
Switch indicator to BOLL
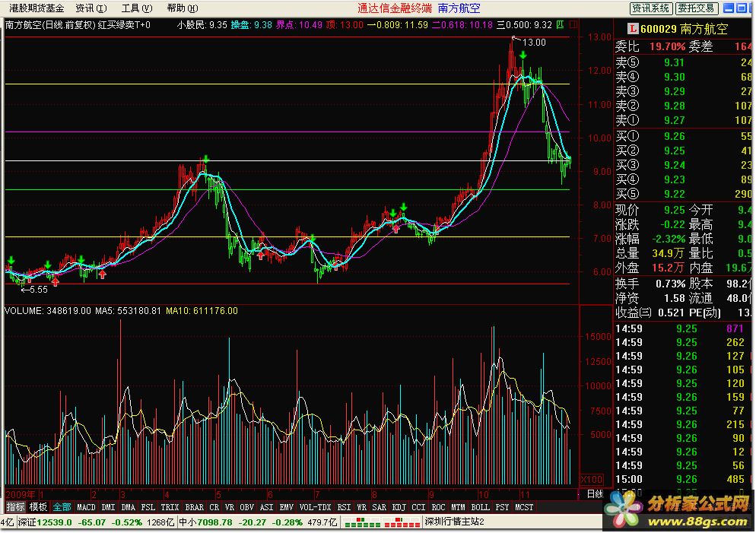coord(480,507)
